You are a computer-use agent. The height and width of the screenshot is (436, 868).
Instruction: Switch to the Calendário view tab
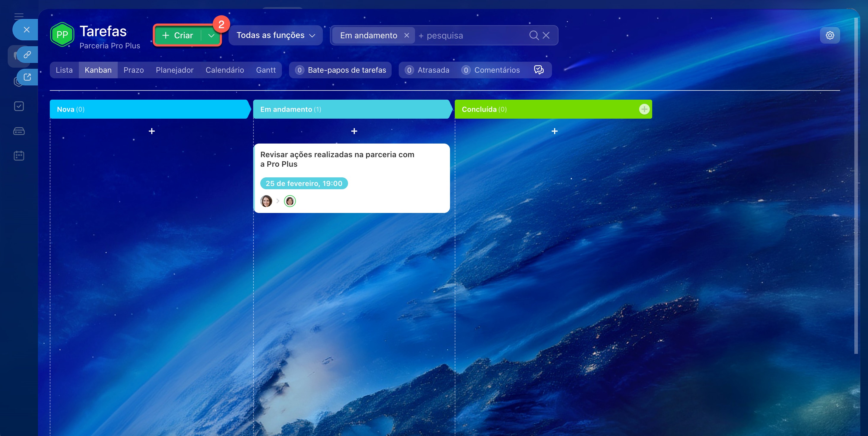(x=224, y=70)
